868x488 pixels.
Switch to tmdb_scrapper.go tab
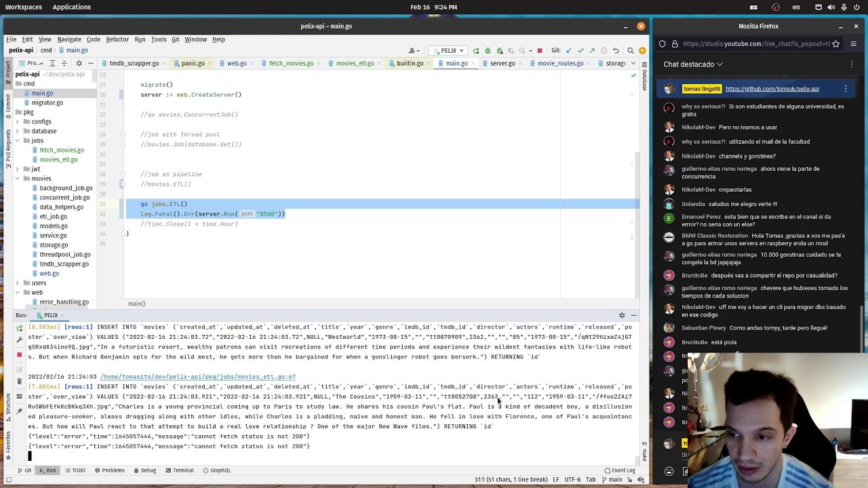[x=134, y=63]
